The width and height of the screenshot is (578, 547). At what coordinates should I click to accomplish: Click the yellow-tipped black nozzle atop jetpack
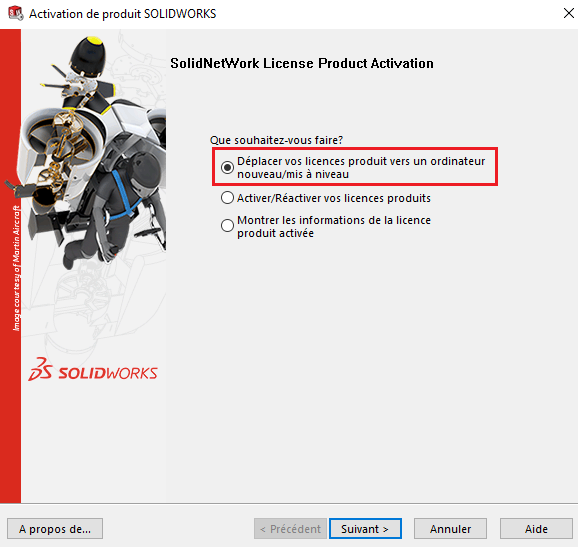88,56
